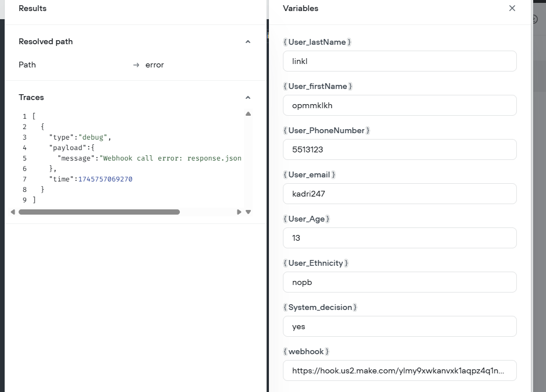Image resolution: width=546 pixels, height=392 pixels.
Task: Edit the User_Ethnicity field
Action: pos(400,282)
